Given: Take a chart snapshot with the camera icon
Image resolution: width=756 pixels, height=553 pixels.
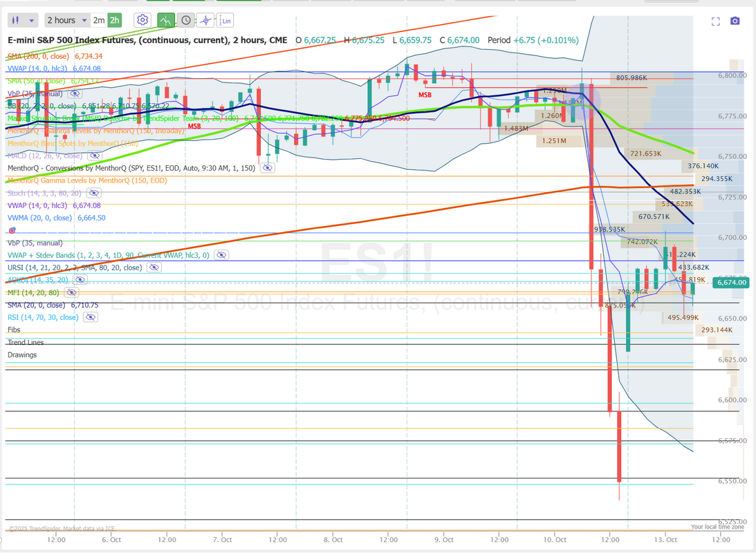Looking at the screenshot, I should pyautogui.click(x=735, y=21).
